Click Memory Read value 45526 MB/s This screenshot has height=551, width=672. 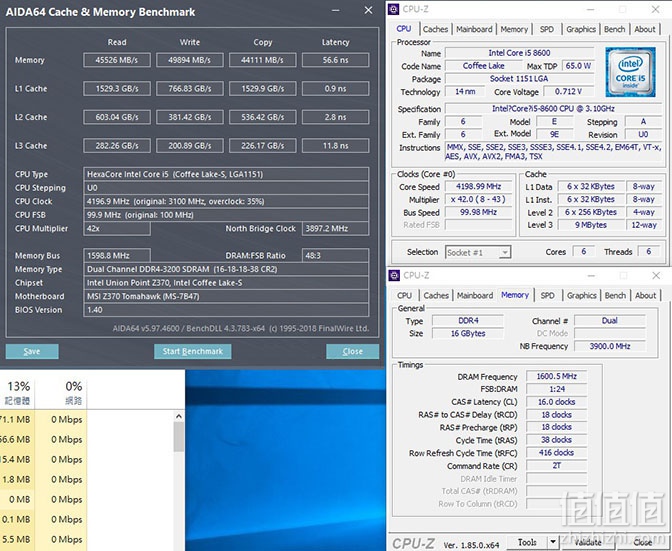(x=117, y=60)
